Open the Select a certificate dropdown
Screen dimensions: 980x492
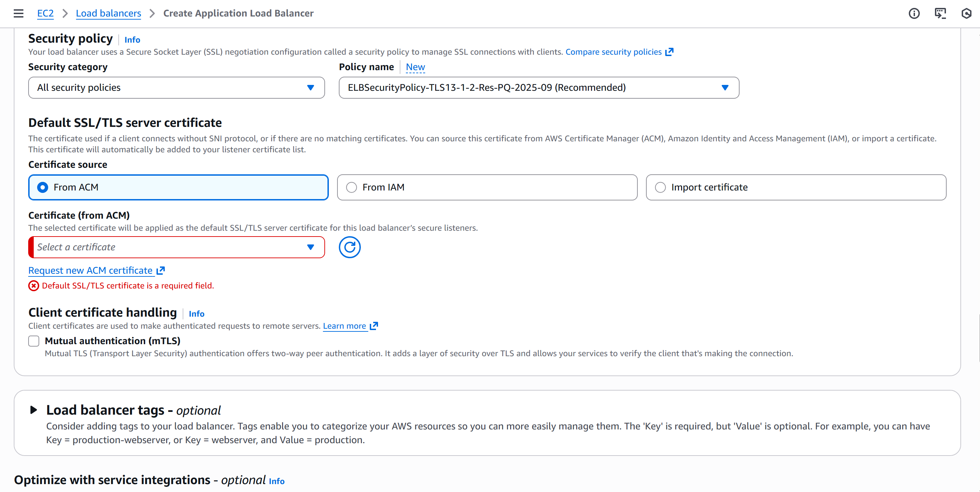pos(176,247)
